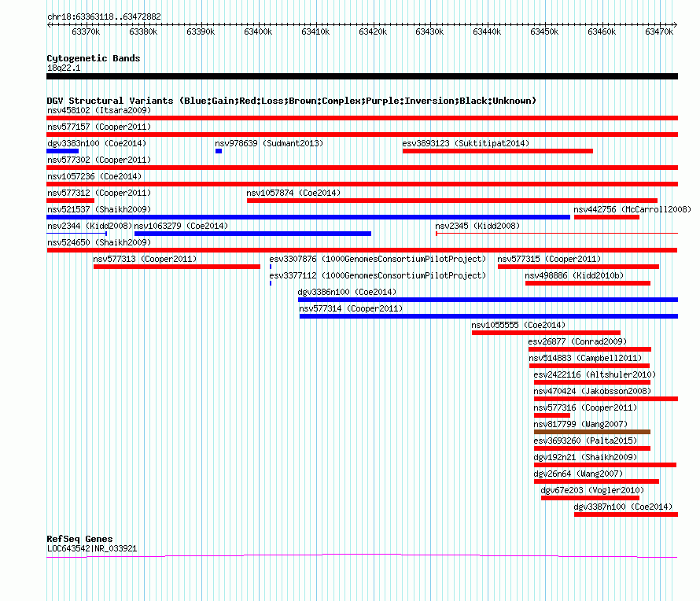The image size is (700, 601).
Task: Click nsv524650 (Shaikh2009) label
Action: coord(99,242)
